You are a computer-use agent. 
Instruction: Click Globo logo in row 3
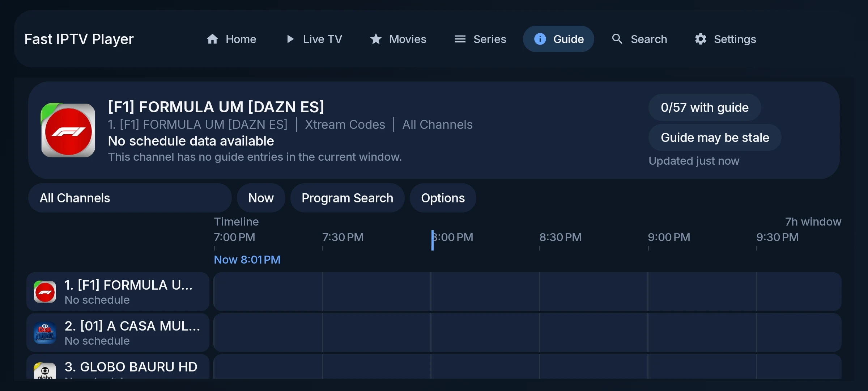click(45, 370)
